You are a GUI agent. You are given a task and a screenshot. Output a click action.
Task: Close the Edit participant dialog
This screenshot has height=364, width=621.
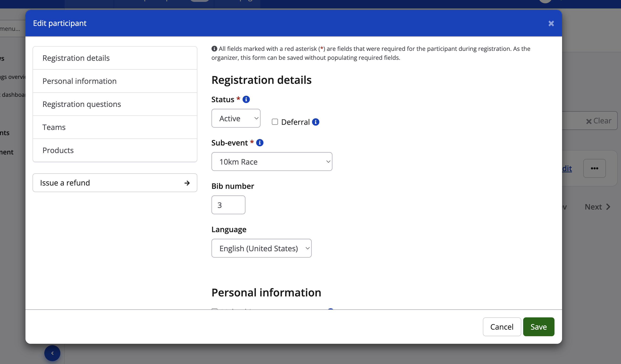[x=551, y=24]
